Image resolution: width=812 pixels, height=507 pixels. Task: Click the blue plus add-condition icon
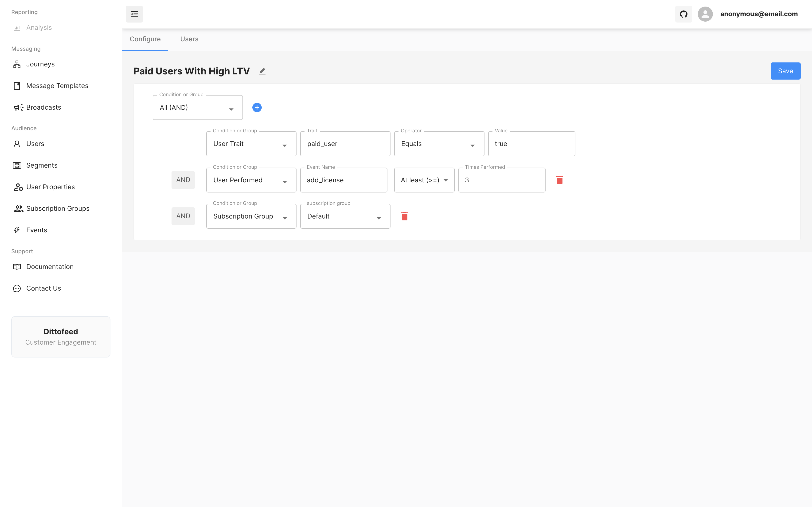point(257,107)
